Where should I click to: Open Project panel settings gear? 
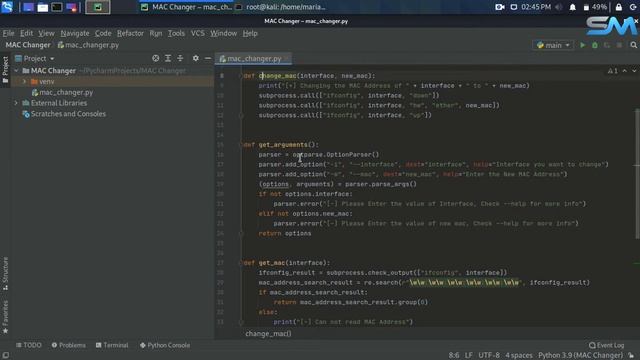(196, 58)
